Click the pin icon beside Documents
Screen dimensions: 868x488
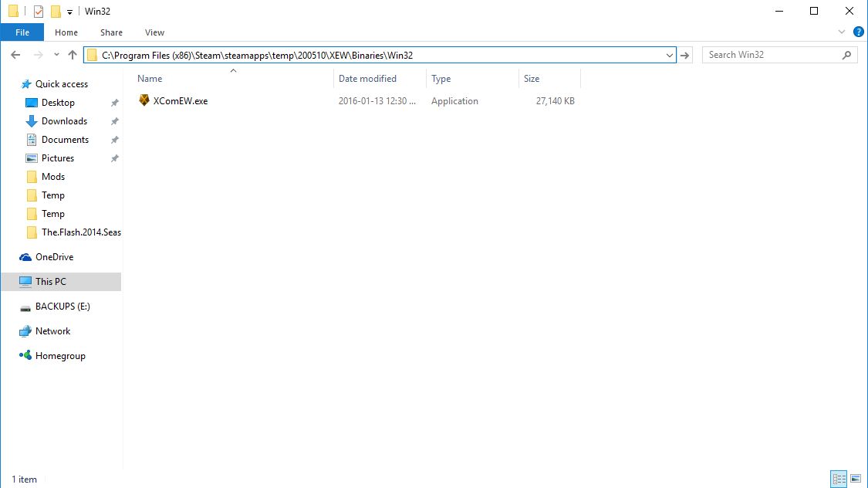coord(115,140)
